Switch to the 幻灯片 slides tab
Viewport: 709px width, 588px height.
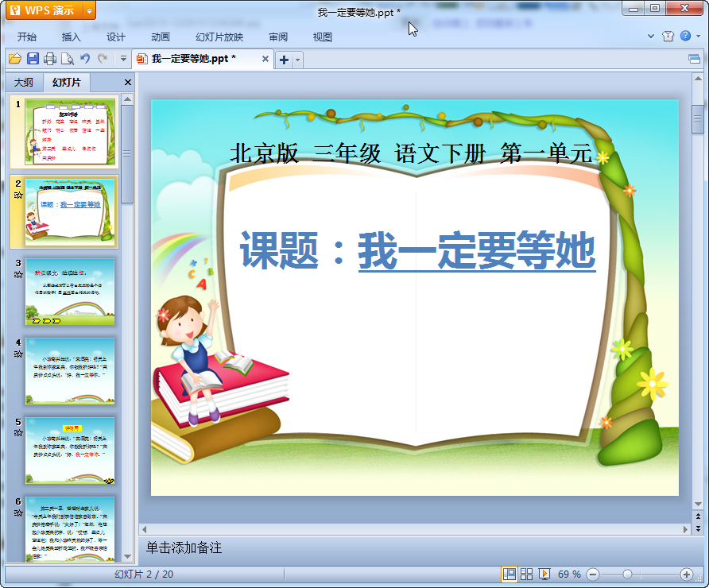tap(67, 83)
